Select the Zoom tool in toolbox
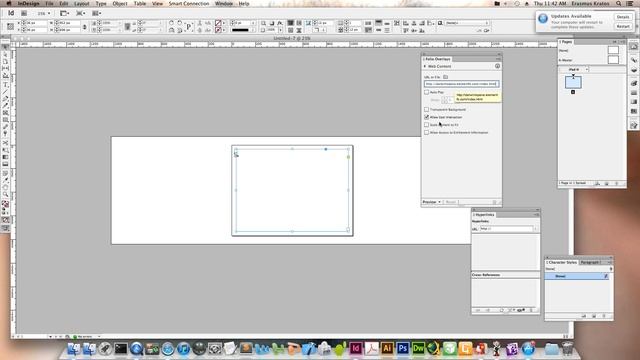The width and height of the screenshot is (640, 360). click(5, 195)
